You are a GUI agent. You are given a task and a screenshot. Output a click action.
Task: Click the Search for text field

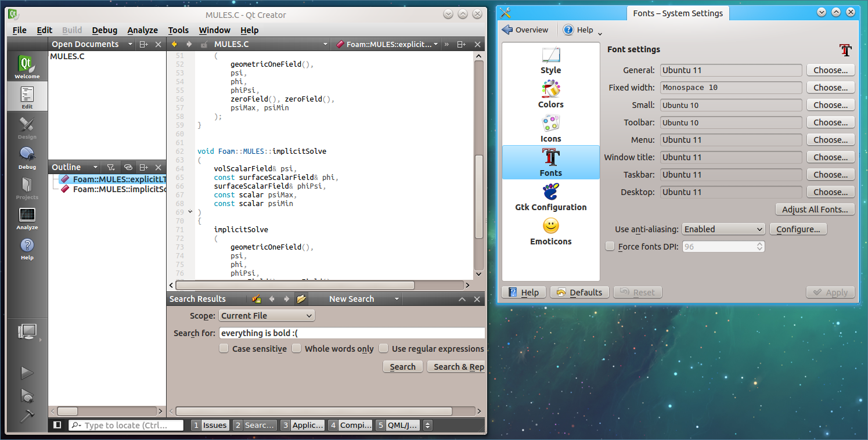tap(351, 333)
